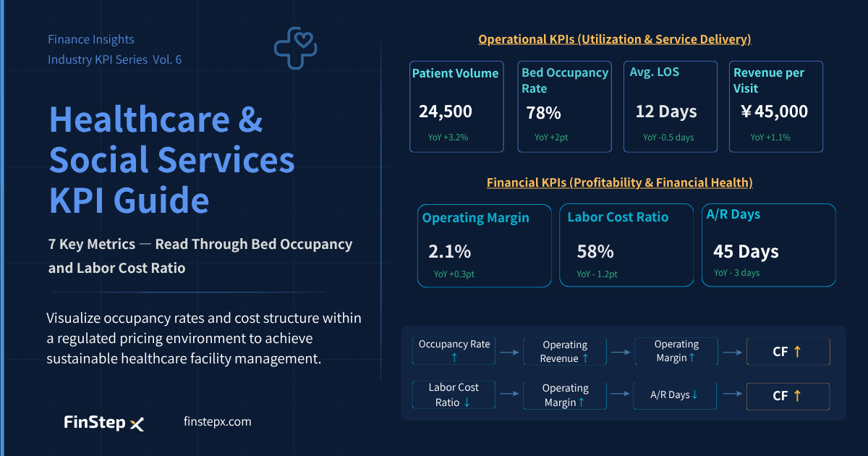Click the medical cross heart icon
This screenshot has width=868, height=456.
(297, 48)
